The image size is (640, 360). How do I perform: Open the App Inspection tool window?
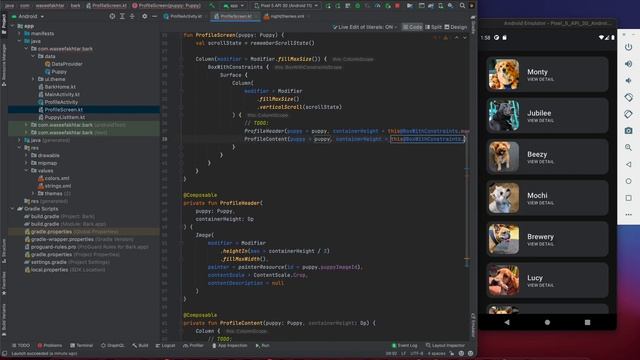(229, 345)
